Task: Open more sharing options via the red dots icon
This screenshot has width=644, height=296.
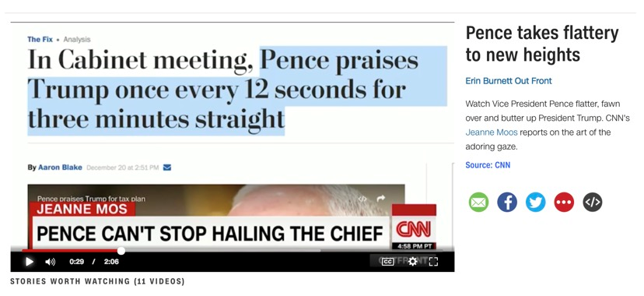Action: coord(564,203)
